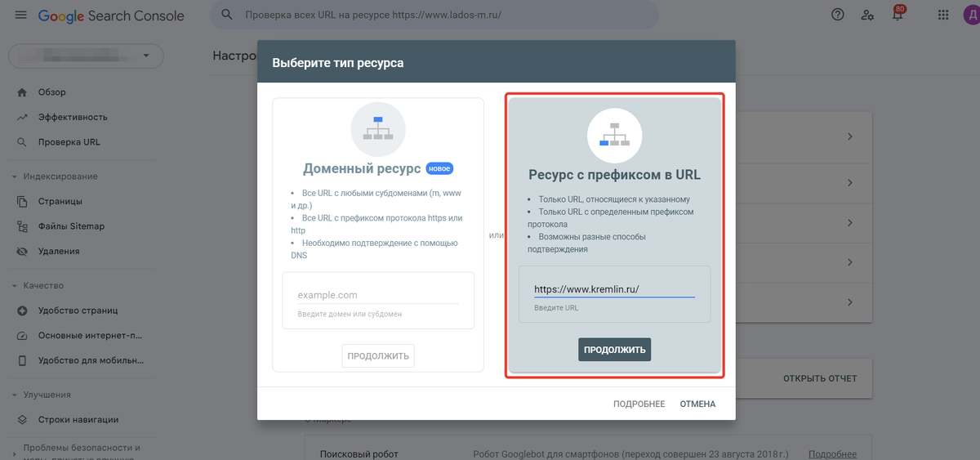Click ПРОДОЛЖИТЬ under domain resource
This screenshot has height=460, width=980.
coord(378,355)
